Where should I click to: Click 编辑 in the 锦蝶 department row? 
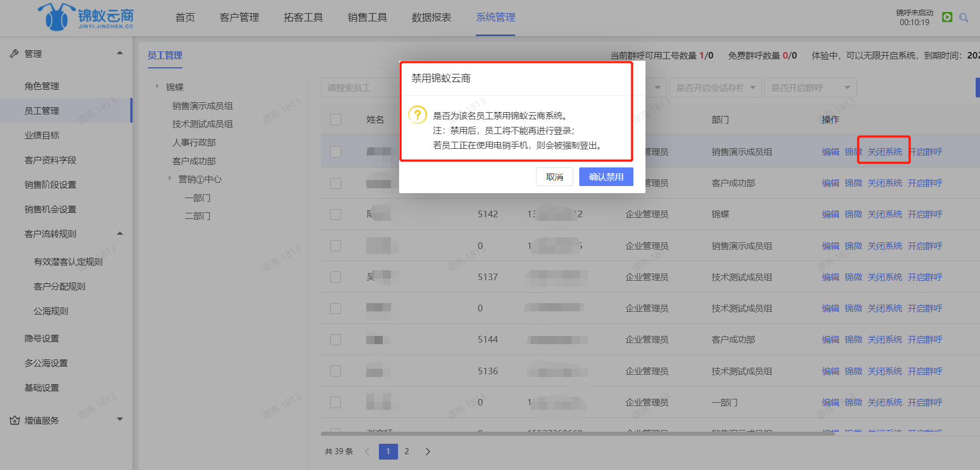[x=831, y=214]
